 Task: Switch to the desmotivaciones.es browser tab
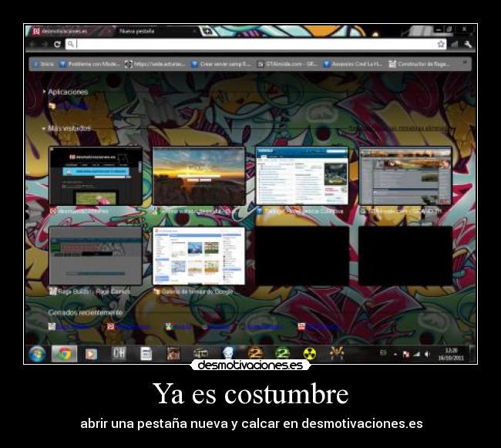(69, 31)
